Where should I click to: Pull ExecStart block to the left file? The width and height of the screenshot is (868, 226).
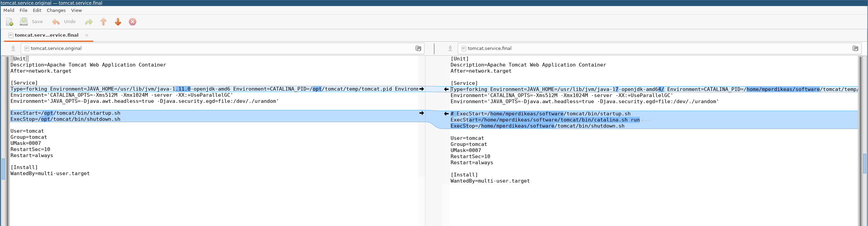(x=446, y=114)
